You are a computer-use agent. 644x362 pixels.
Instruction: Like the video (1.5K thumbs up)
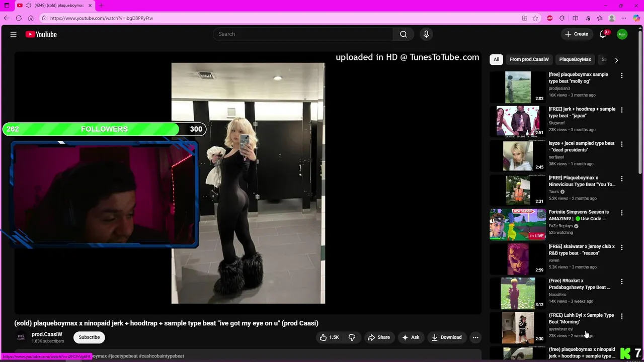[329, 337]
